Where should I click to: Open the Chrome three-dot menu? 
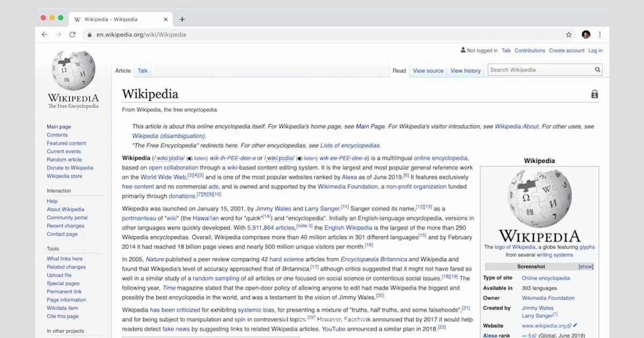600,34
